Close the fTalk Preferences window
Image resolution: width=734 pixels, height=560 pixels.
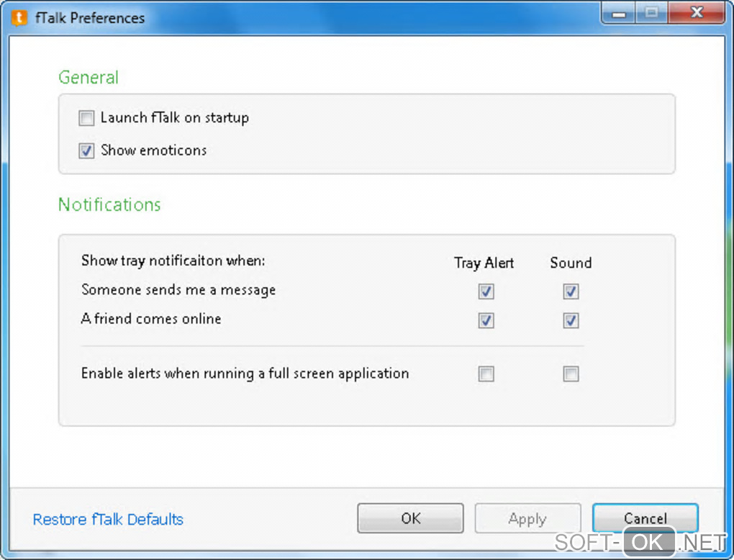pyautogui.click(x=697, y=13)
